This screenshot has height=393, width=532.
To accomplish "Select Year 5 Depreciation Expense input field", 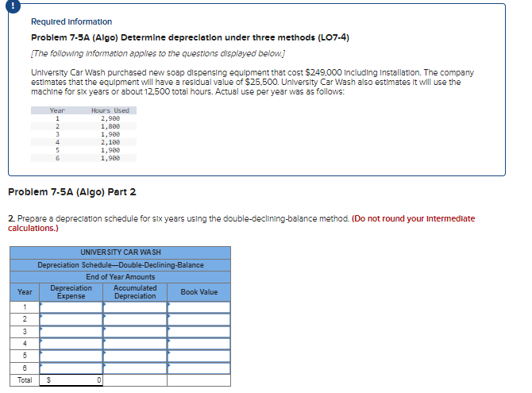I will point(71,356).
